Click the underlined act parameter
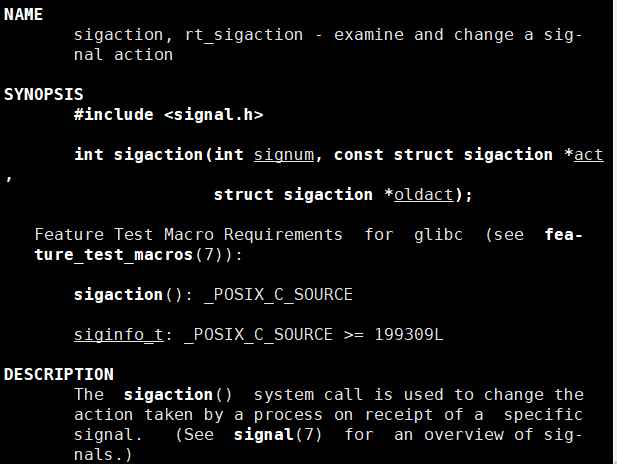Image resolution: width=617 pixels, height=464 pixels. [589, 154]
